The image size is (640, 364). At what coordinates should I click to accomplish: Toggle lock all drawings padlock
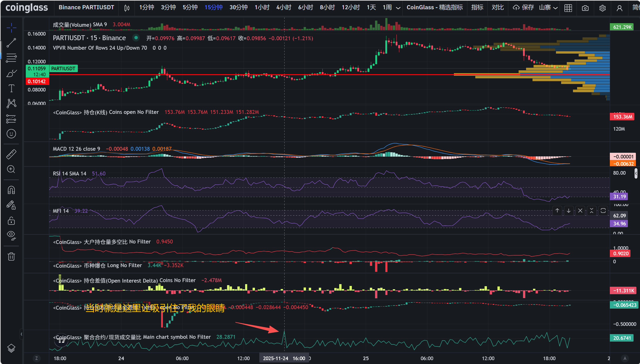coord(11,221)
